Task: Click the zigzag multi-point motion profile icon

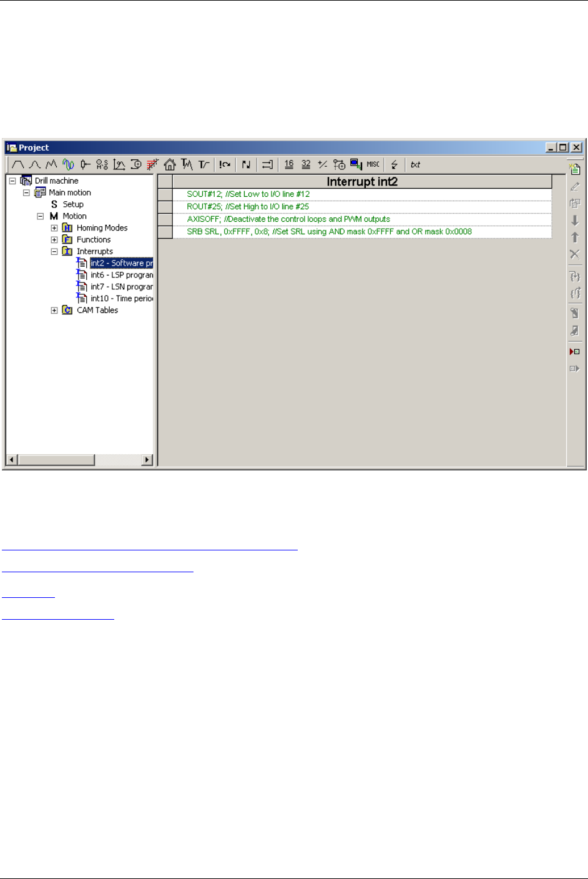Action: pyautogui.click(x=51, y=164)
